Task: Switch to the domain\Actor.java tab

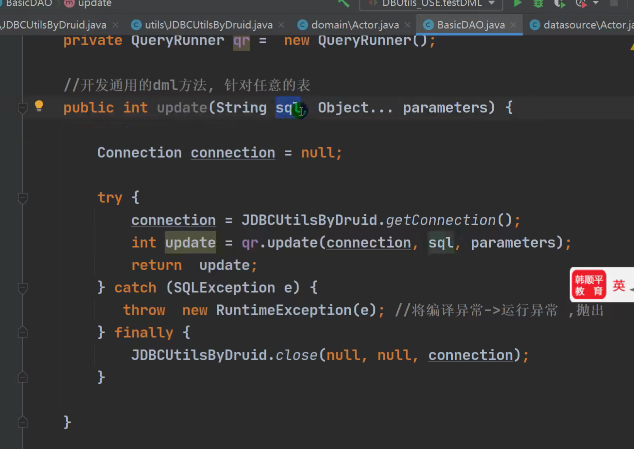Action: pyautogui.click(x=355, y=25)
